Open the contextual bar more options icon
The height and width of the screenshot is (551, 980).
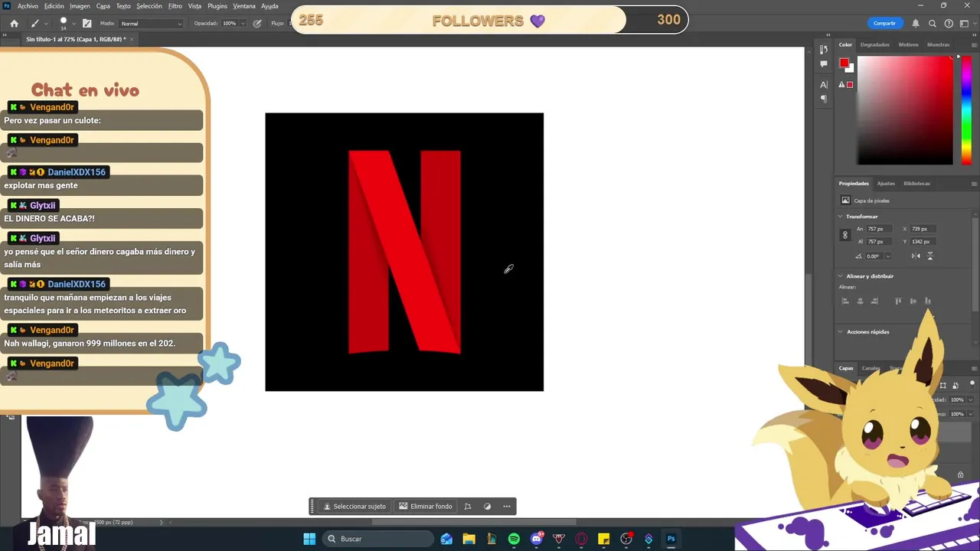[506, 506]
